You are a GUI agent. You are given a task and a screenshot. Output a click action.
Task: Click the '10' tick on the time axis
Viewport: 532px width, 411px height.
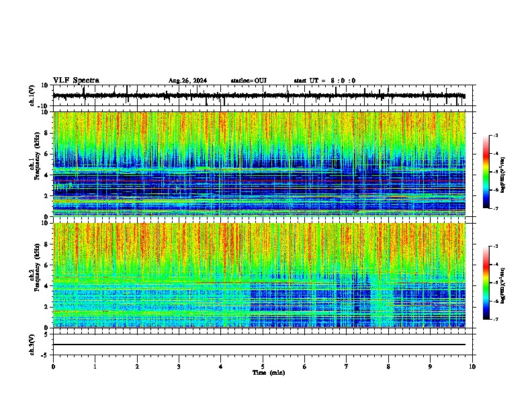472,367
